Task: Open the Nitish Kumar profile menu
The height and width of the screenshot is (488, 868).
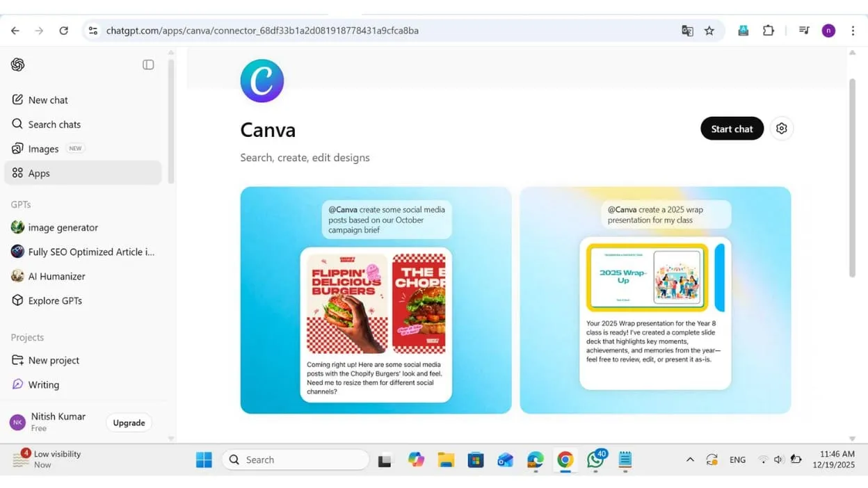Action: pyautogui.click(x=49, y=422)
